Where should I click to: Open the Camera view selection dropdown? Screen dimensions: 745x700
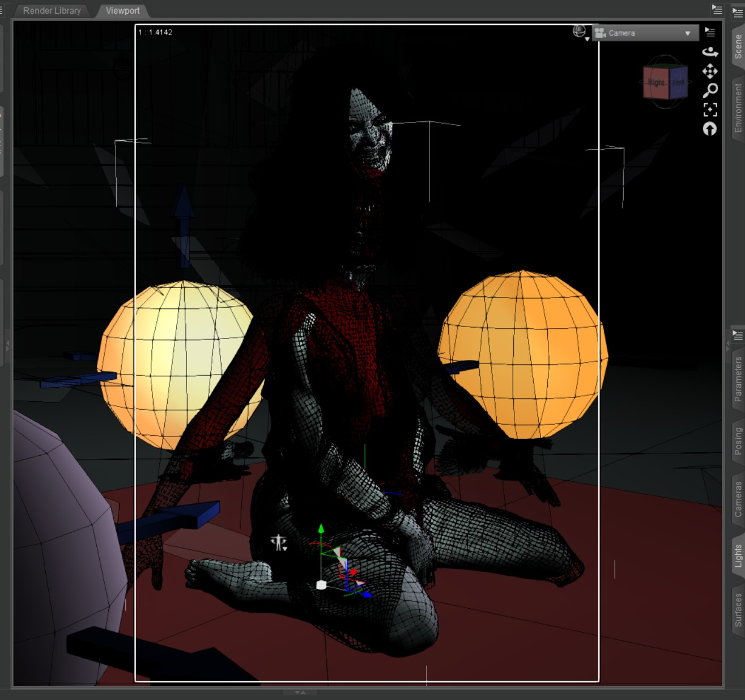[x=645, y=33]
